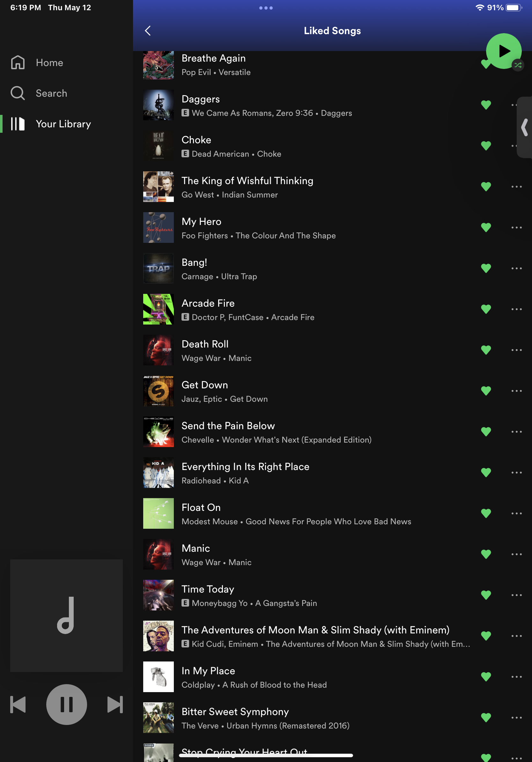Open the Search page from sidebar
This screenshot has width=532, height=762.
click(51, 93)
